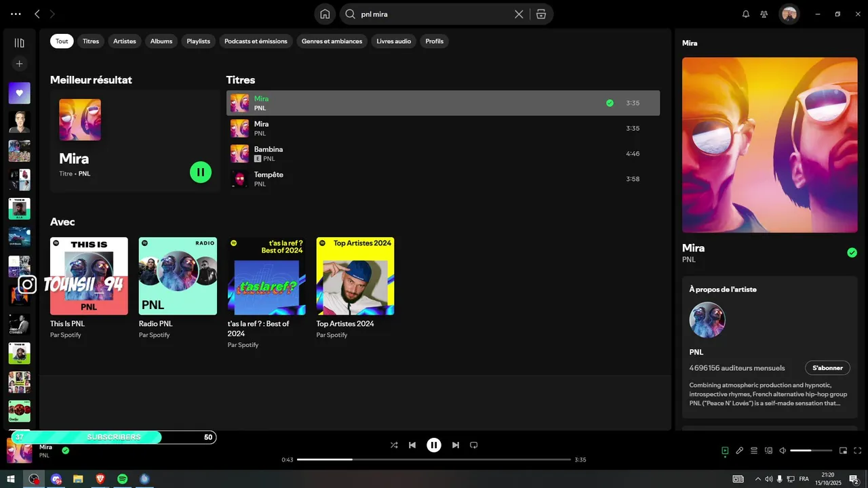Skip to previous track
The image size is (868, 488).
point(412,445)
